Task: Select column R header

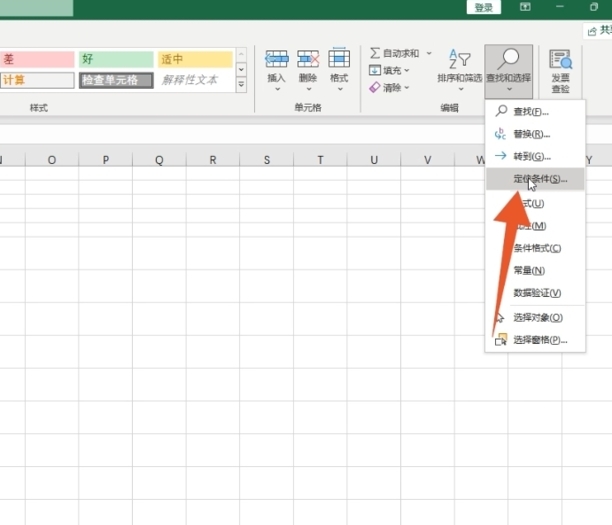Action: point(213,160)
